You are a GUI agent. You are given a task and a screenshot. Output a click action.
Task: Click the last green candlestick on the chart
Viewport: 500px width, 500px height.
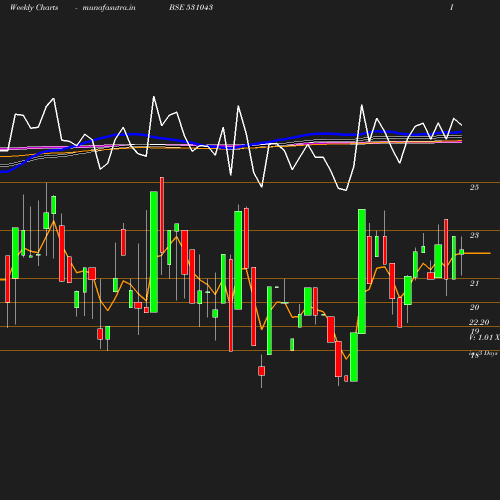(462, 252)
